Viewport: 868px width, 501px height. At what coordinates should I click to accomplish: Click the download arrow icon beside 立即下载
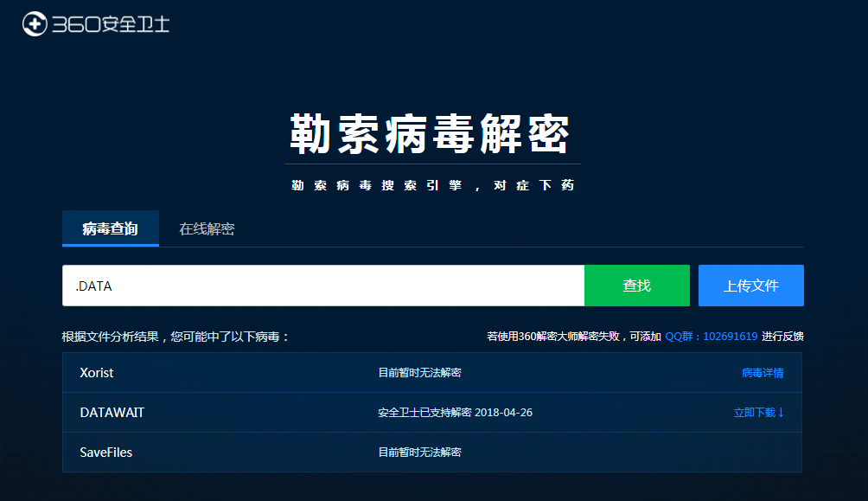[x=782, y=413]
